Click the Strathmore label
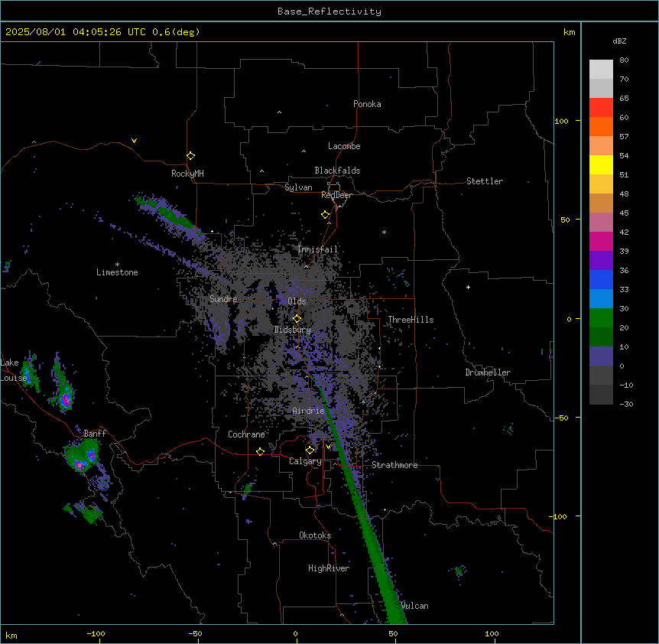659x644 pixels. 394,465
